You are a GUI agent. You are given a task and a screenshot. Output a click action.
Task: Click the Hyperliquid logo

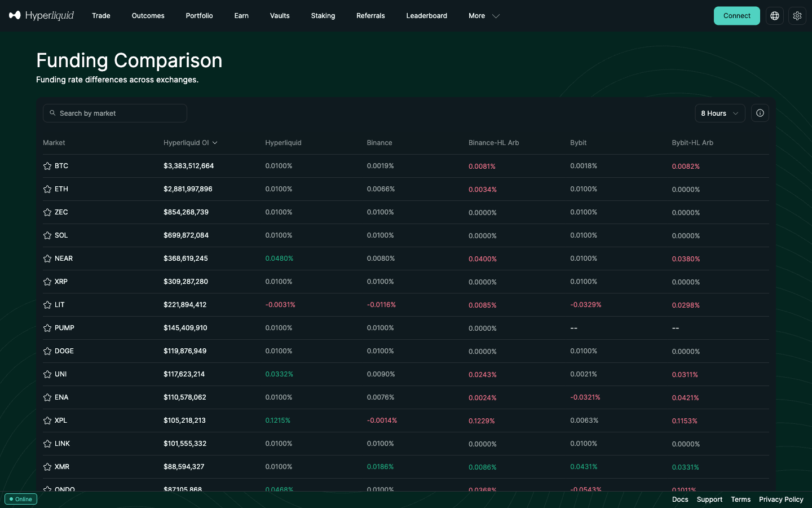point(41,15)
